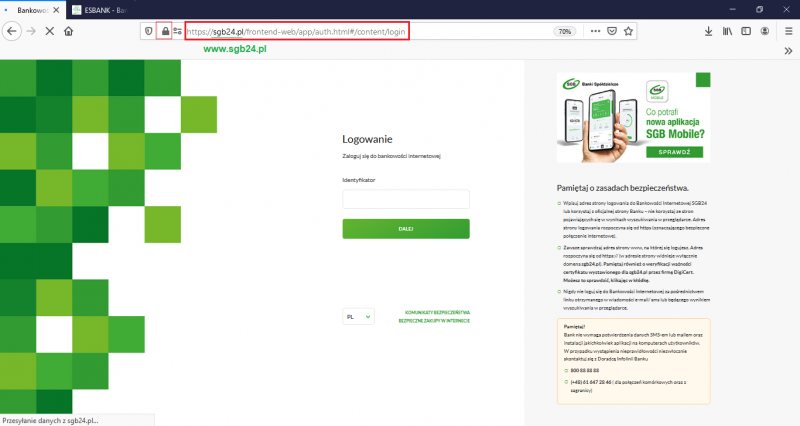Switch to the Bankowość tab

click(32, 10)
